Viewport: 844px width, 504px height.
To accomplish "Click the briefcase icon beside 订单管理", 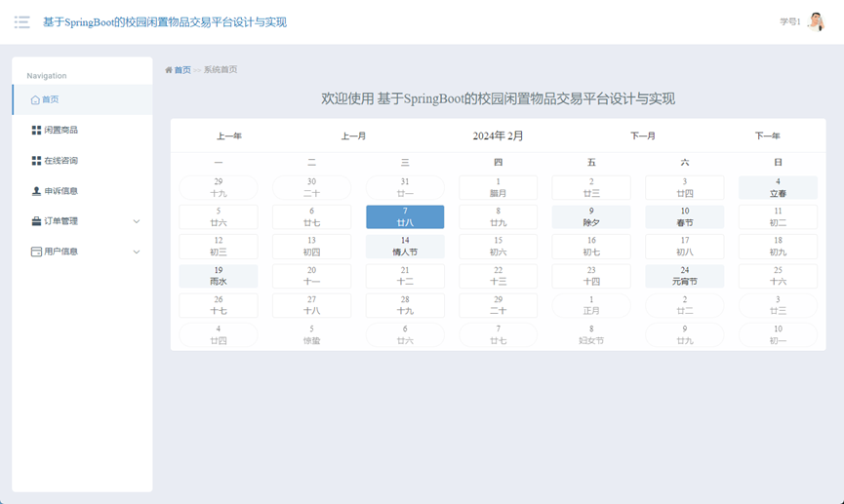I will 36,221.
